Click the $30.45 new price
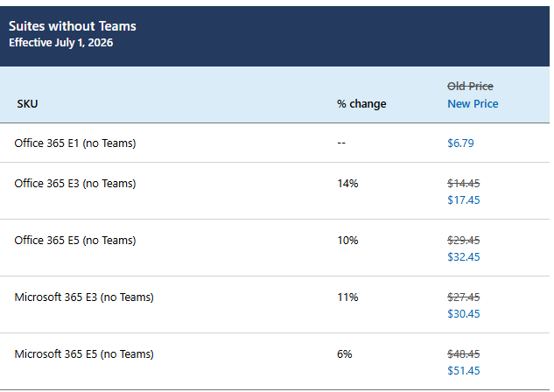Image resolution: width=554 pixels, height=392 pixels. [x=464, y=313]
